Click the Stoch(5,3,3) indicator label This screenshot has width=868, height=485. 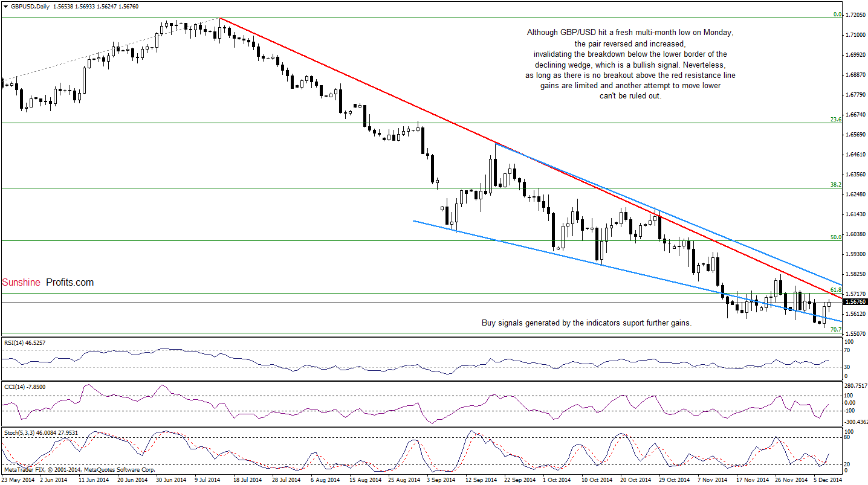41,432
